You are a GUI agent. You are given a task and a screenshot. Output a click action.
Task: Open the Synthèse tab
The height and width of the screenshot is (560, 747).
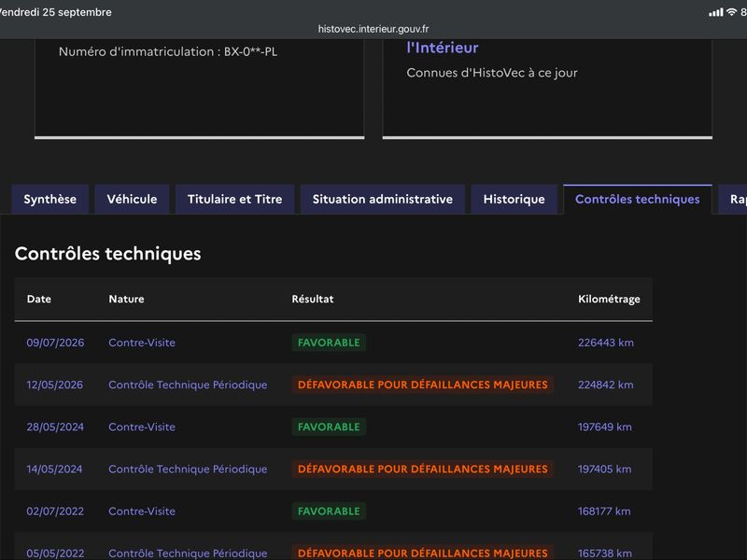click(50, 199)
